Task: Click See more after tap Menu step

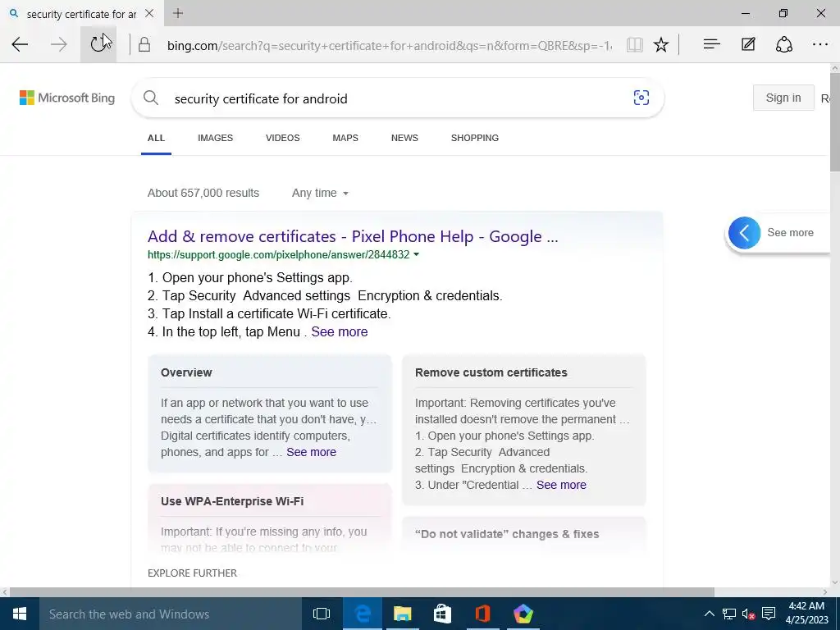Action: [340, 331]
